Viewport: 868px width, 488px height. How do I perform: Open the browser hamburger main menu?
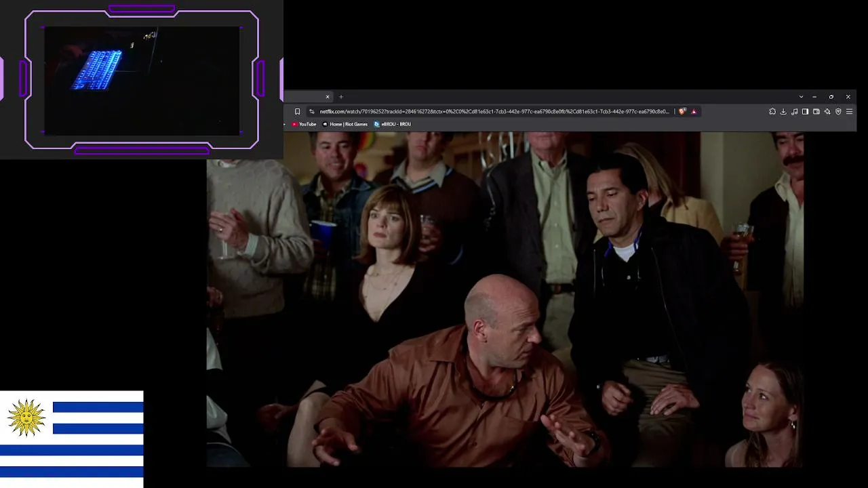[x=849, y=112]
